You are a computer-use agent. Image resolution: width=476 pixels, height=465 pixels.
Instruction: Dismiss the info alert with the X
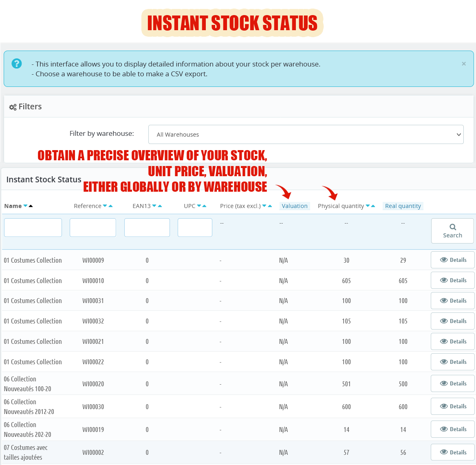pos(463,64)
